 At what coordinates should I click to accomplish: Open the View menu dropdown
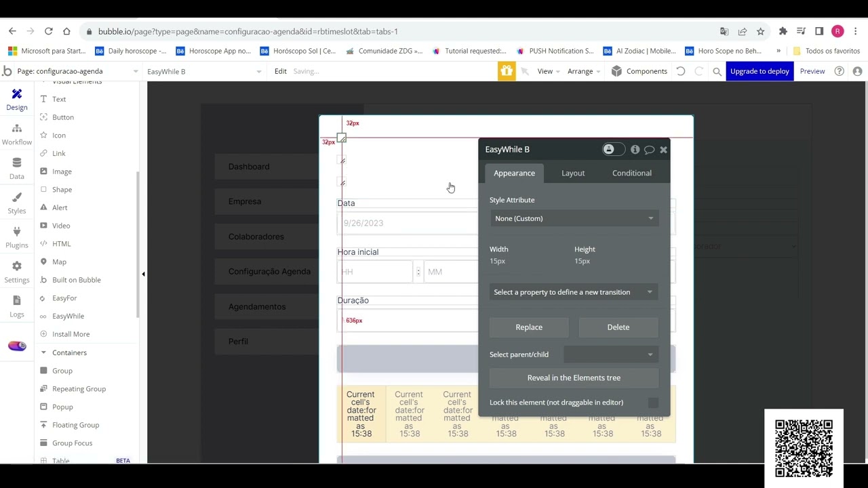point(549,71)
